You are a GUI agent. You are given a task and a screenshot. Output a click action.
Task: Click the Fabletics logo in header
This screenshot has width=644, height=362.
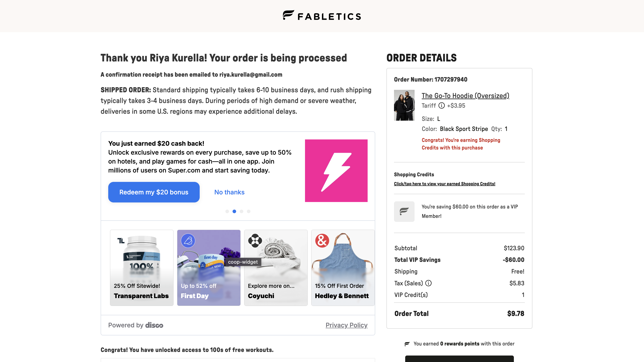322,15
